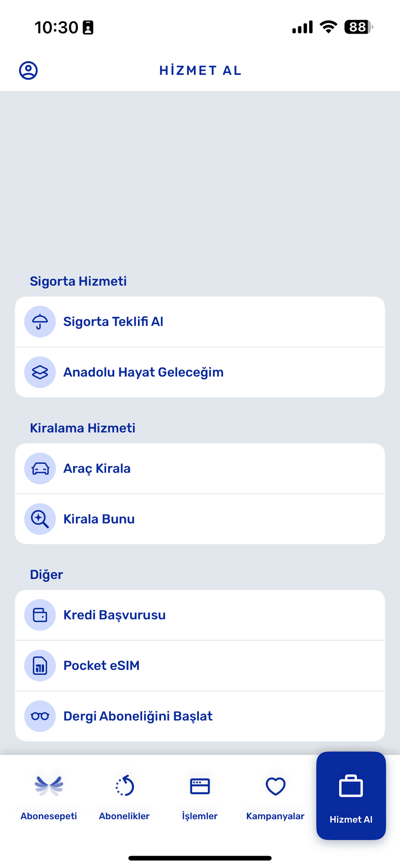Screen dimensions: 400x868
Task: Tap the wallet icon for Kredi Başvurusu
Action: (x=40, y=615)
